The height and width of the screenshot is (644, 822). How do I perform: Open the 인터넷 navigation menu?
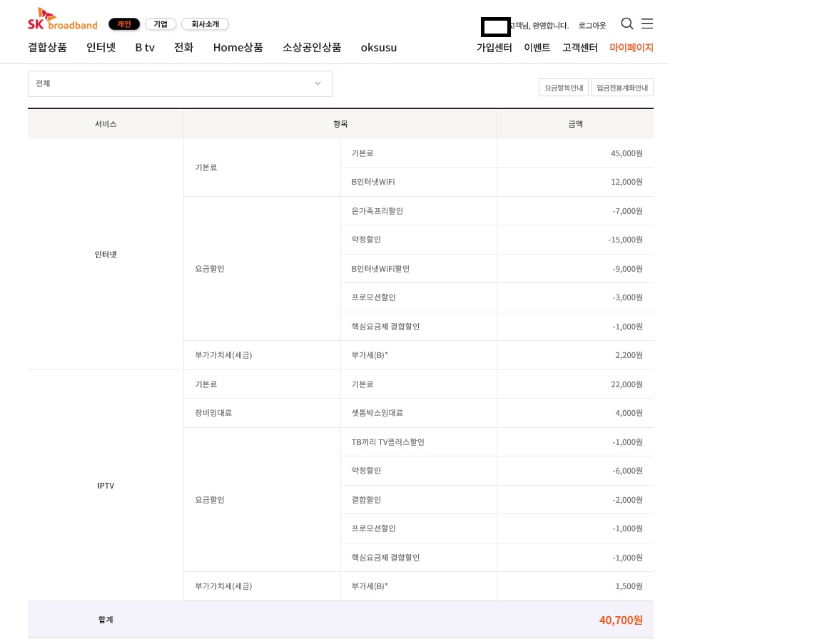click(101, 48)
